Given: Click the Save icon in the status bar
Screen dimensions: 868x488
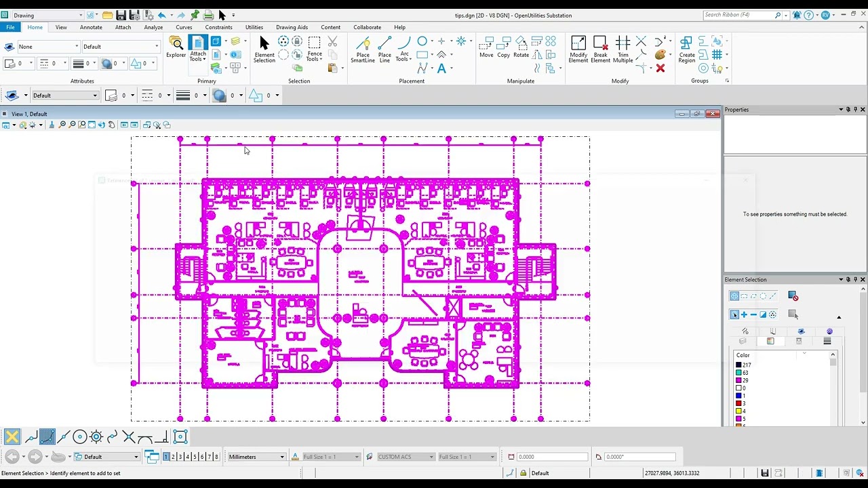Looking at the screenshot, I should tap(765, 473).
